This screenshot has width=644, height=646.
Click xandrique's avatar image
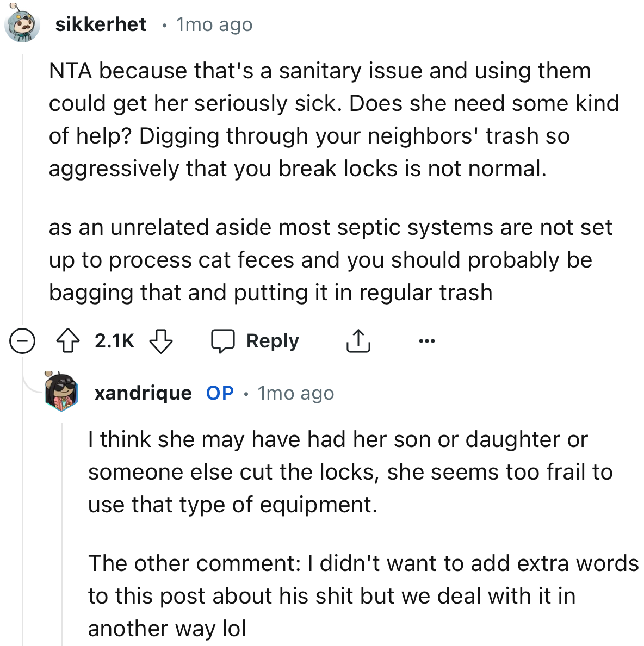(x=61, y=393)
